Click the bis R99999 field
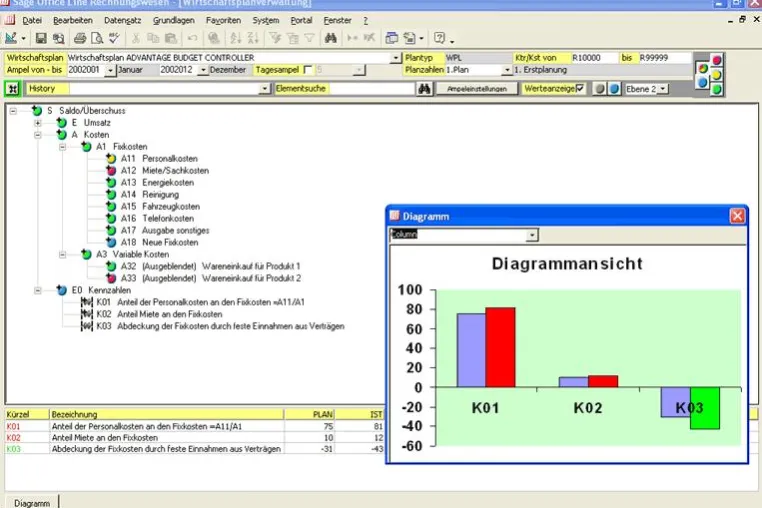Viewport: 762px width, 508px height. click(x=664, y=58)
